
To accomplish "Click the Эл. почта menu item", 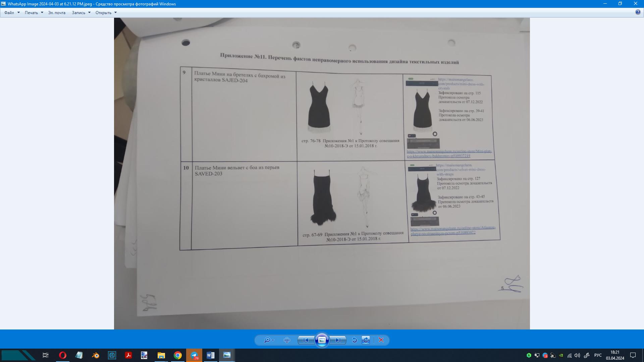I will pos(57,13).
